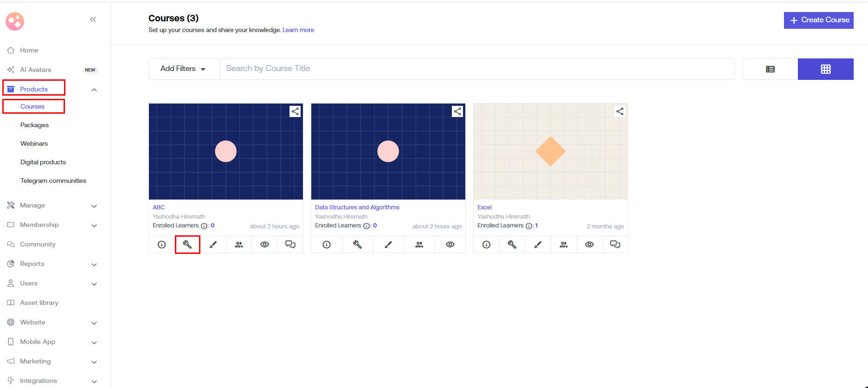Open the Data Structures and Algorithms thumbnail
This screenshot has width=868, height=388.
[x=388, y=151]
